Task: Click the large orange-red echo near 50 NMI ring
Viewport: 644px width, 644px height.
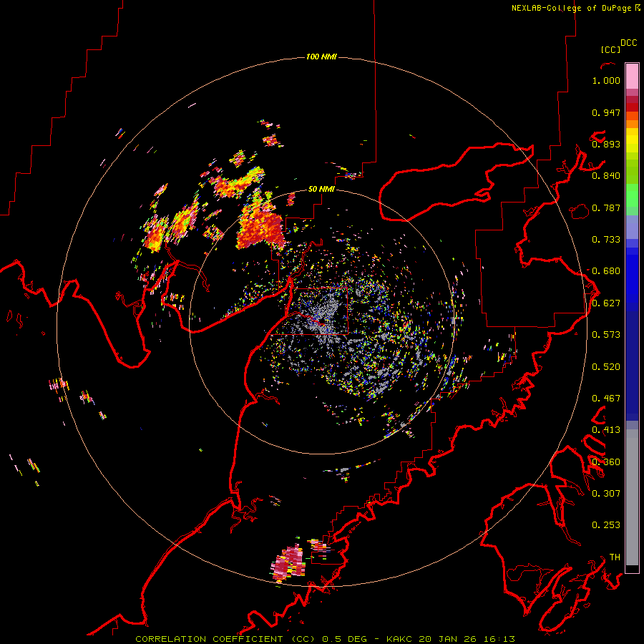Action: click(x=260, y=228)
